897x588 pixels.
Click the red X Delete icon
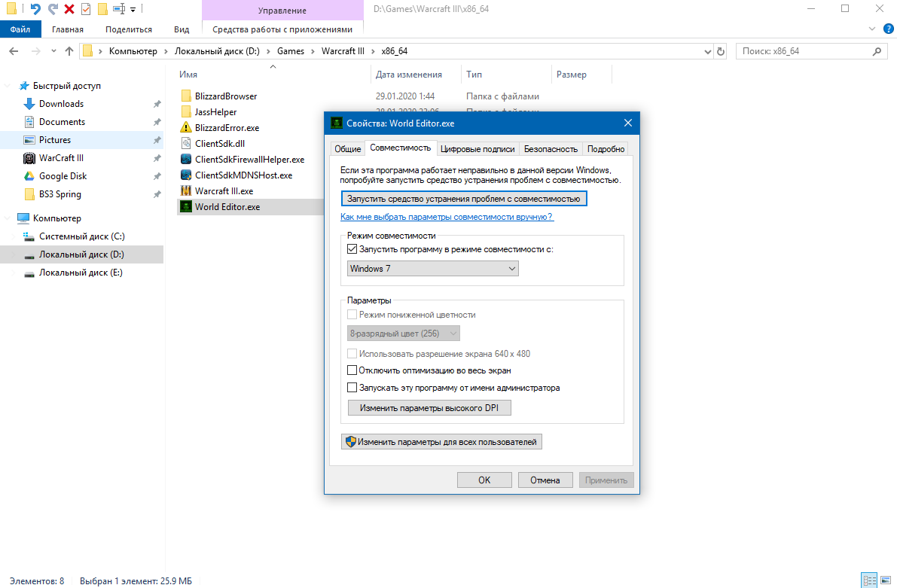(69, 9)
